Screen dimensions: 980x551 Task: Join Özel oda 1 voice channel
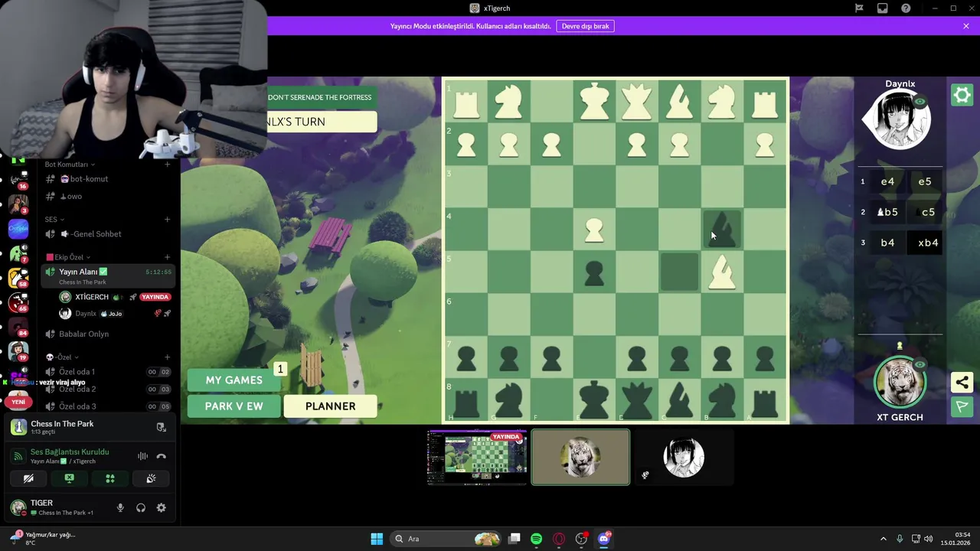pos(108,372)
